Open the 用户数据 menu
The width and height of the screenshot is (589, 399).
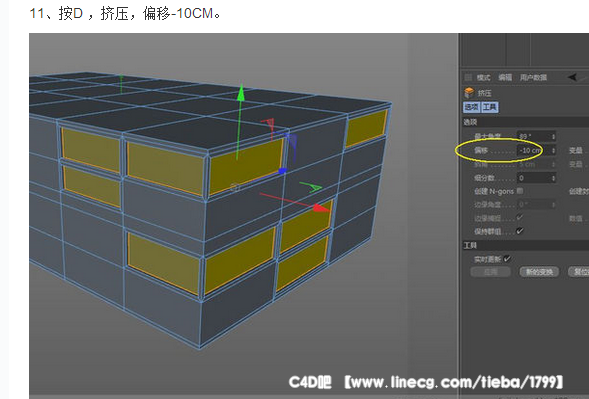coord(533,77)
